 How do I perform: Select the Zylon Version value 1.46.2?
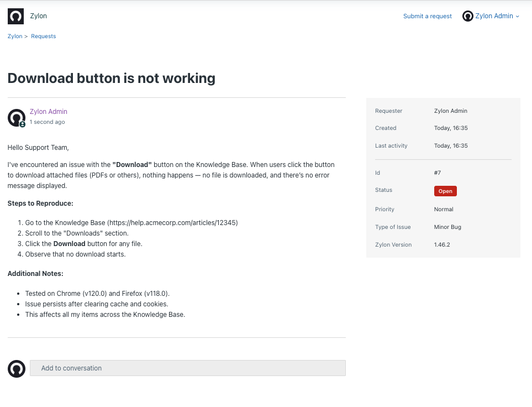click(x=441, y=244)
